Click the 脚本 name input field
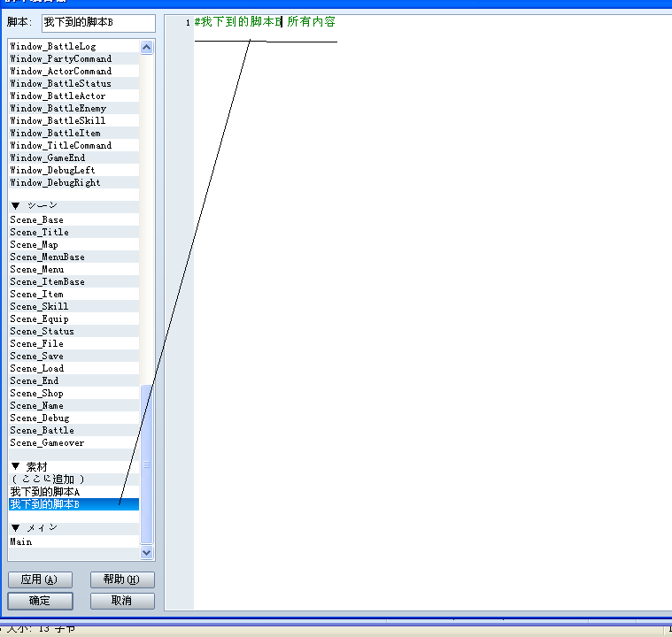 [98, 23]
